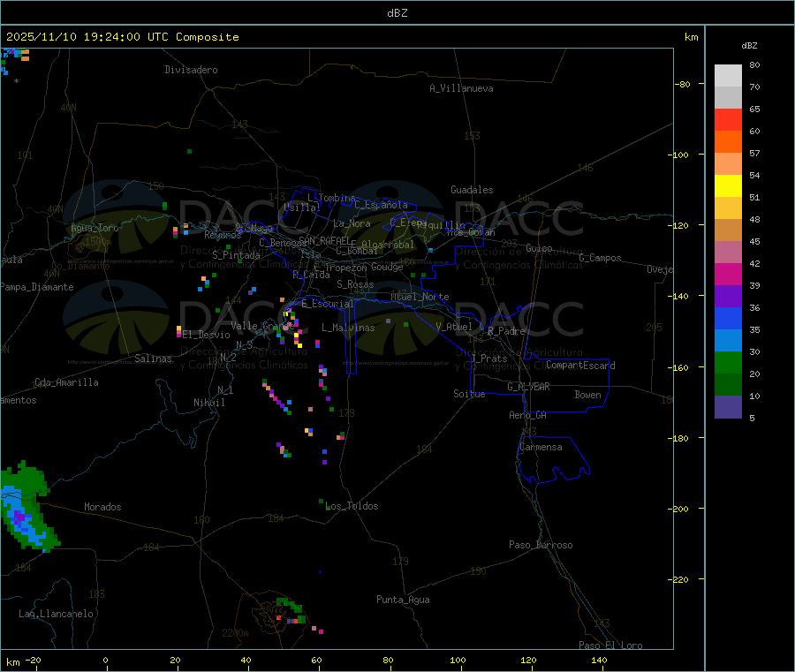Select the 2200m elevation label
This screenshot has width=795, height=672.
235,633
